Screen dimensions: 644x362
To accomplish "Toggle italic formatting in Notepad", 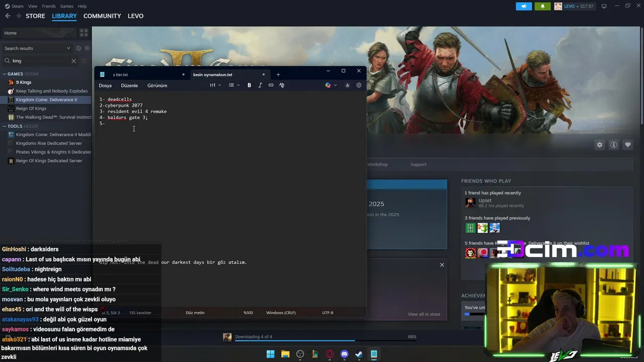I will [x=260, y=85].
